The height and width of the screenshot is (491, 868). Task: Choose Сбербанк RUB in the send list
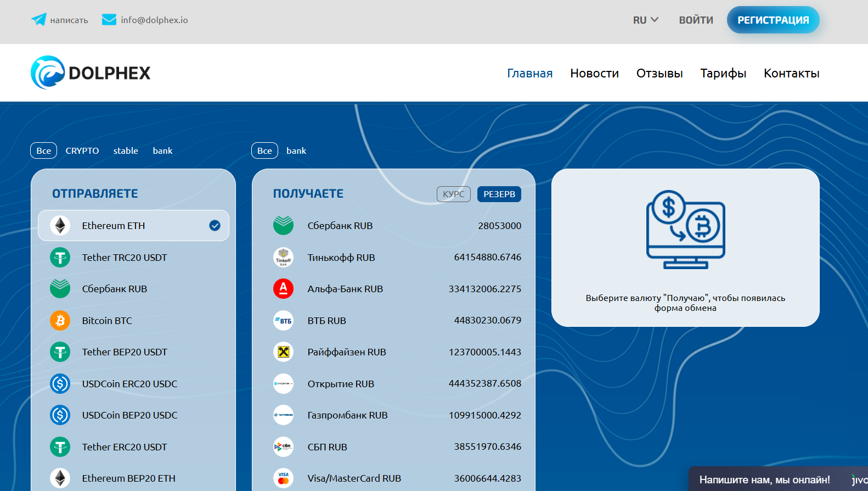(x=133, y=289)
